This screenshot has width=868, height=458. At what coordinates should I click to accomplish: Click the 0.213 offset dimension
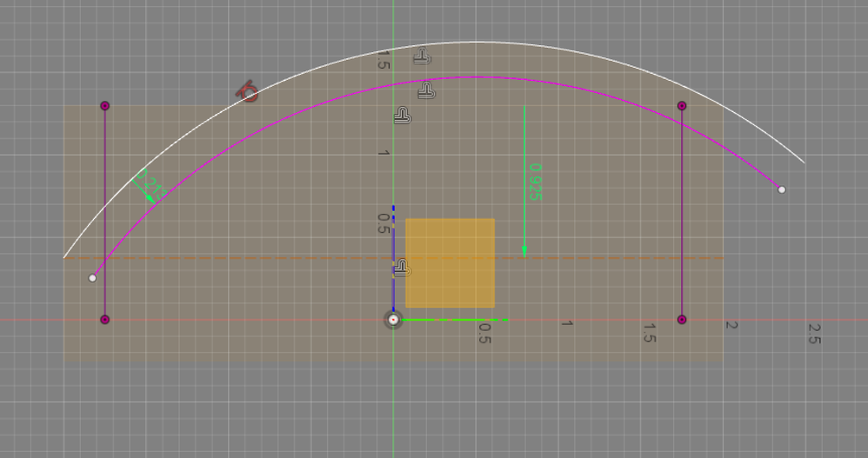tap(150, 184)
